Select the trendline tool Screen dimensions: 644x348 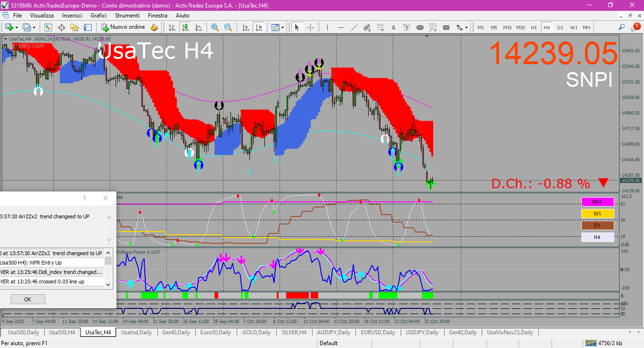click(354, 27)
